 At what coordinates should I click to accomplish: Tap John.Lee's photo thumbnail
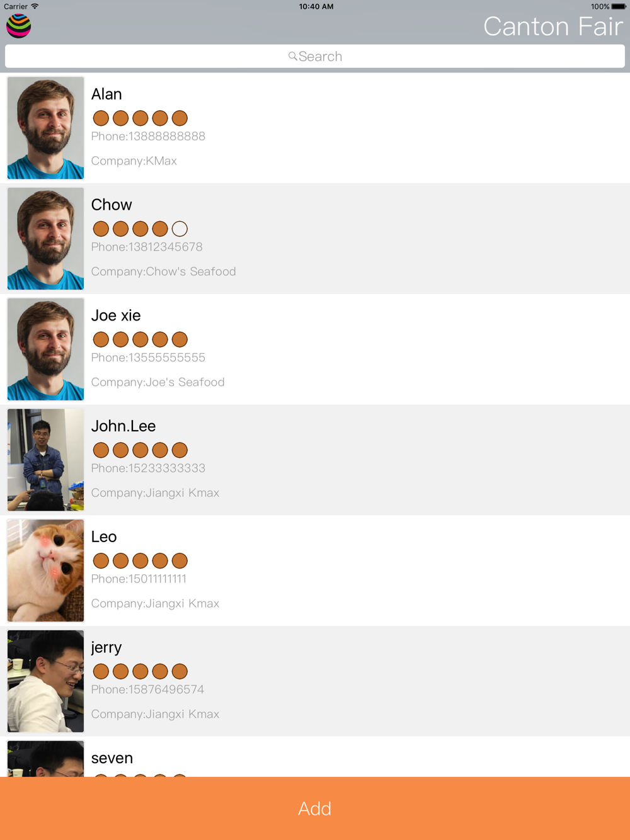point(45,460)
